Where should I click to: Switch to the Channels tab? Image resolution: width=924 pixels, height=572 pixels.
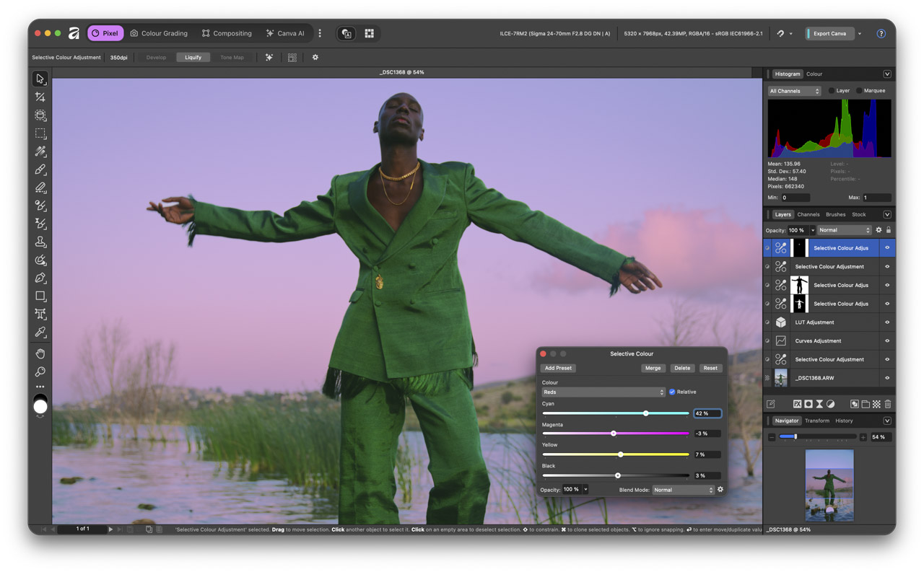click(808, 214)
